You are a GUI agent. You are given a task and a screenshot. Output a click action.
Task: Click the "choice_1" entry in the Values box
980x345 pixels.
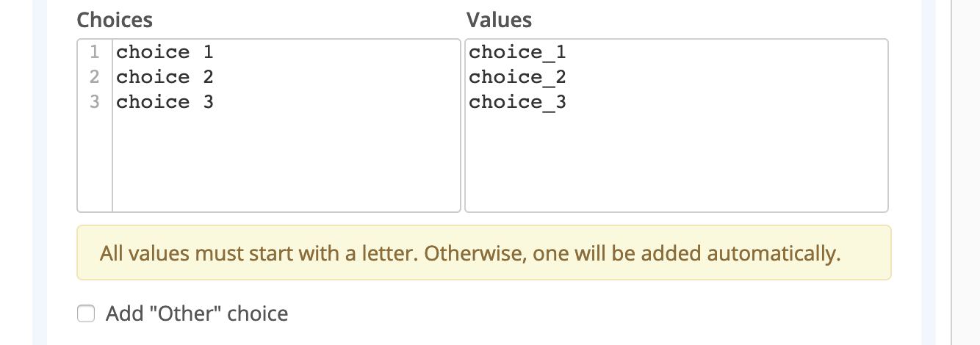(x=517, y=52)
